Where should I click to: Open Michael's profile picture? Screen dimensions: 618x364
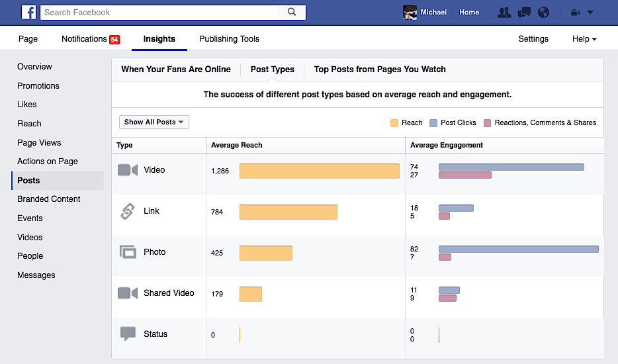pyautogui.click(x=410, y=12)
